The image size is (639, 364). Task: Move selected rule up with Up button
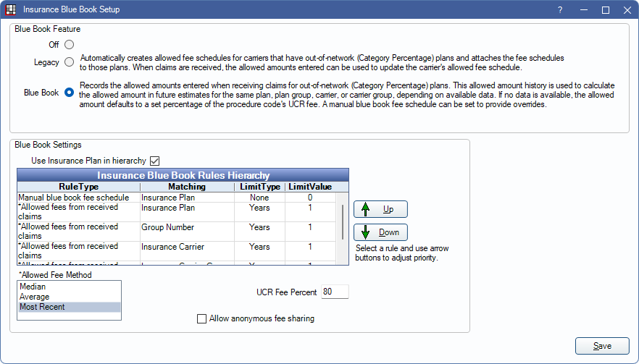[380, 209]
